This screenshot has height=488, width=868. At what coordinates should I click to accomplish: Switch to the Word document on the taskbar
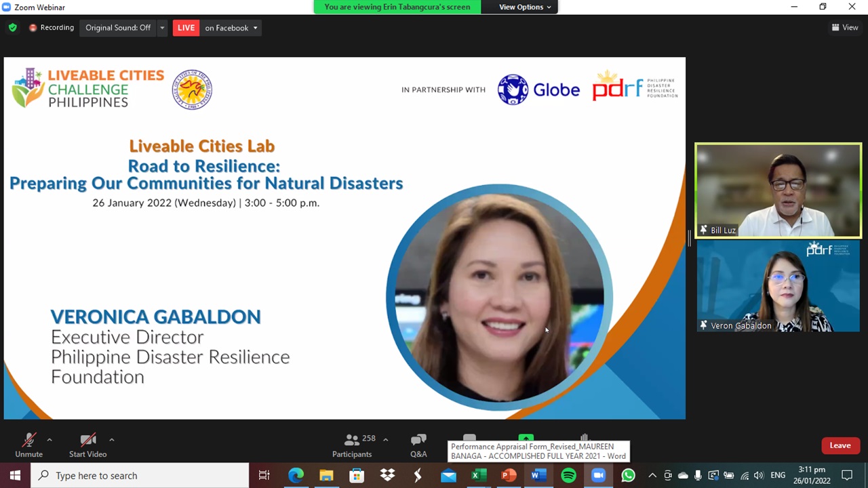tap(539, 475)
